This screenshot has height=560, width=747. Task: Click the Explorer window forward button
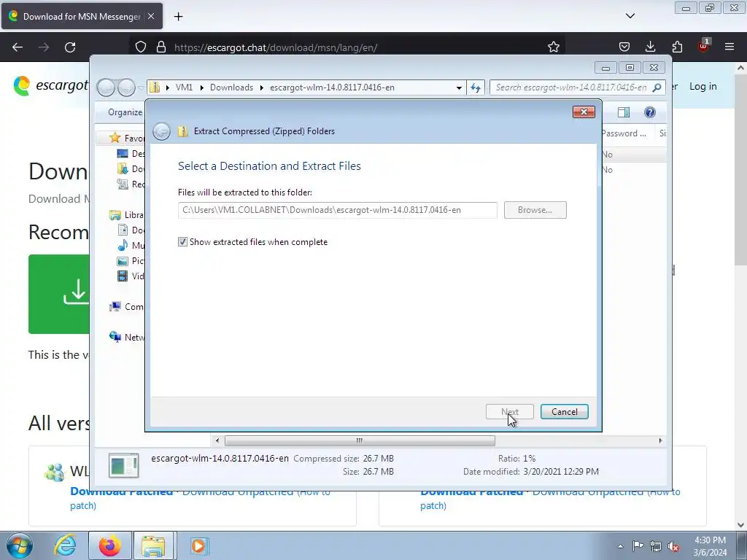(126, 87)
